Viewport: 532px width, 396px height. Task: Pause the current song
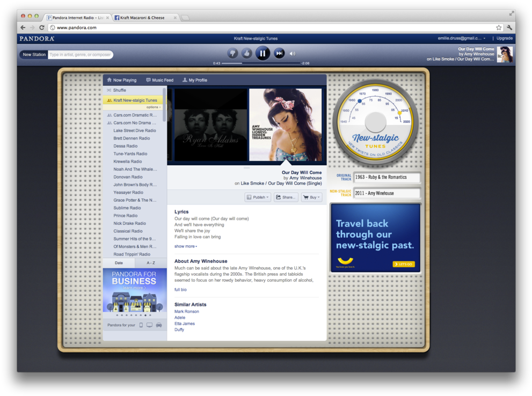tap(263, 53)
